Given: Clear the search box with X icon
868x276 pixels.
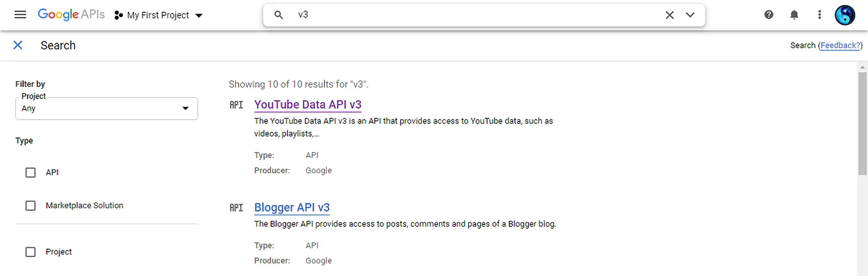Looking at the screenshot, I should pyautogui.click(x=669, y=15).
